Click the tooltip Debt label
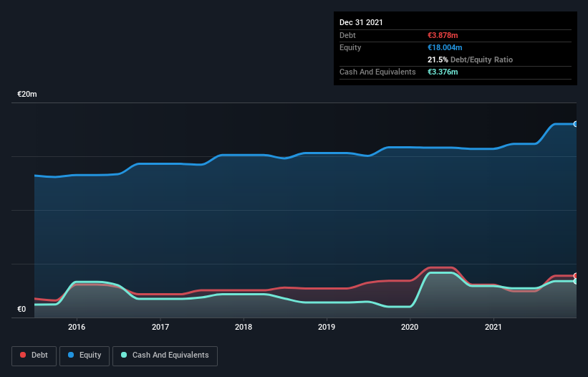Image resolution: width=588 pixels, height=377 pixels. point(347,35)
